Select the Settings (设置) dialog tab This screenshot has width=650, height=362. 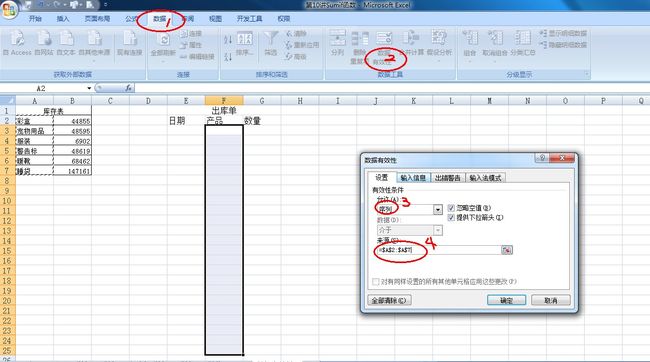382,177
